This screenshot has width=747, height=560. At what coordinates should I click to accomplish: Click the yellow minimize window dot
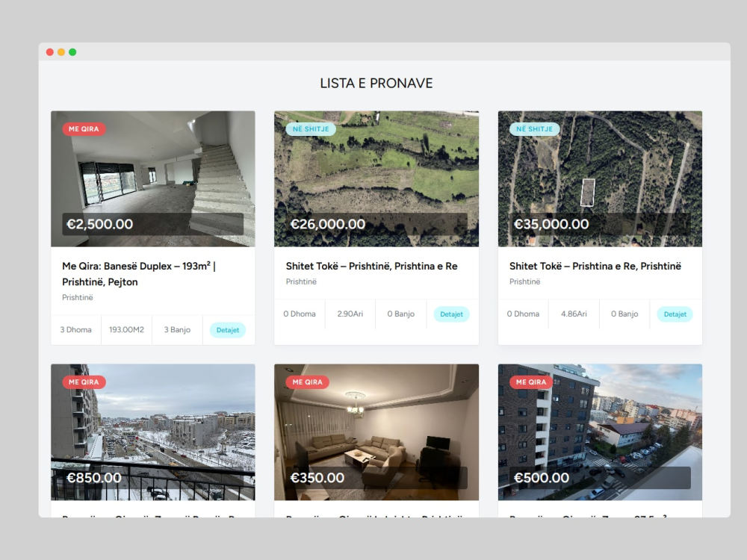click(61, 52)
